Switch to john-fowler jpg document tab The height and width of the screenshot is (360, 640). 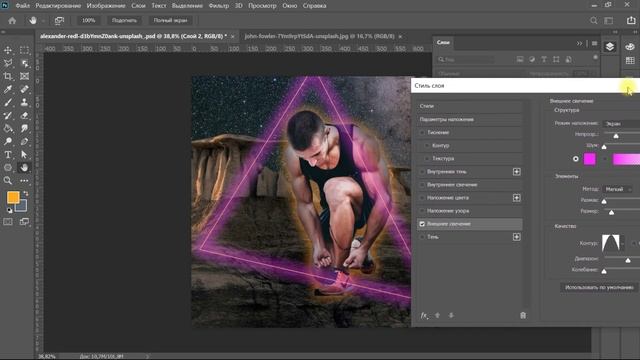[320, 36]
